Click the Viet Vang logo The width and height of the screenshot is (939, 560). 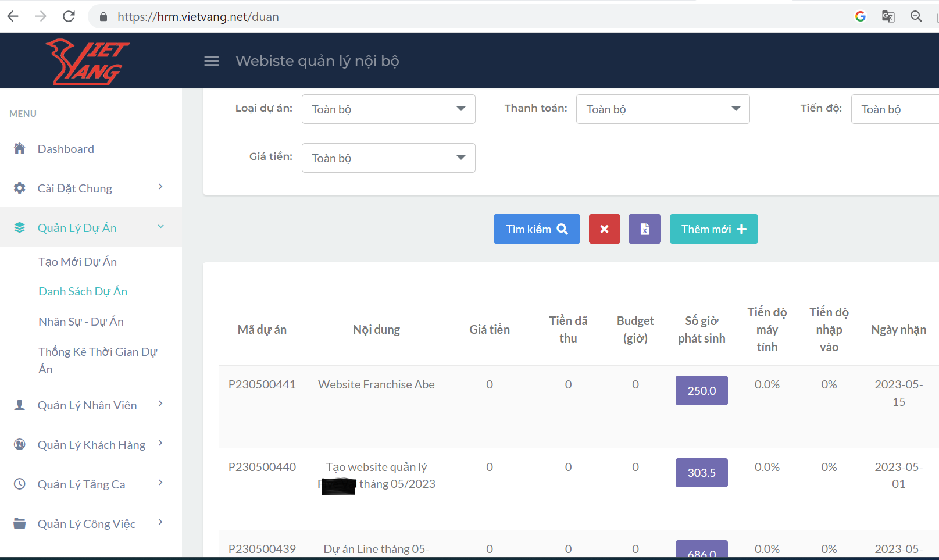tap(87, 62)
